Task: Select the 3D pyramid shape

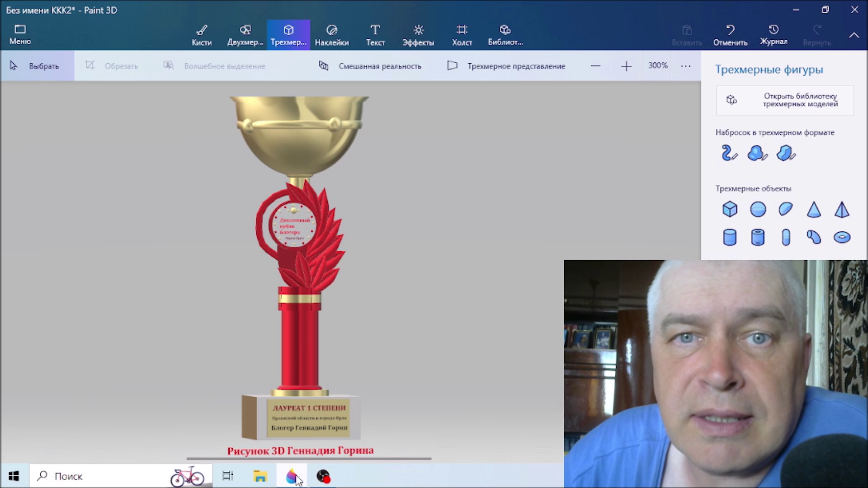Action: (842, 209)
